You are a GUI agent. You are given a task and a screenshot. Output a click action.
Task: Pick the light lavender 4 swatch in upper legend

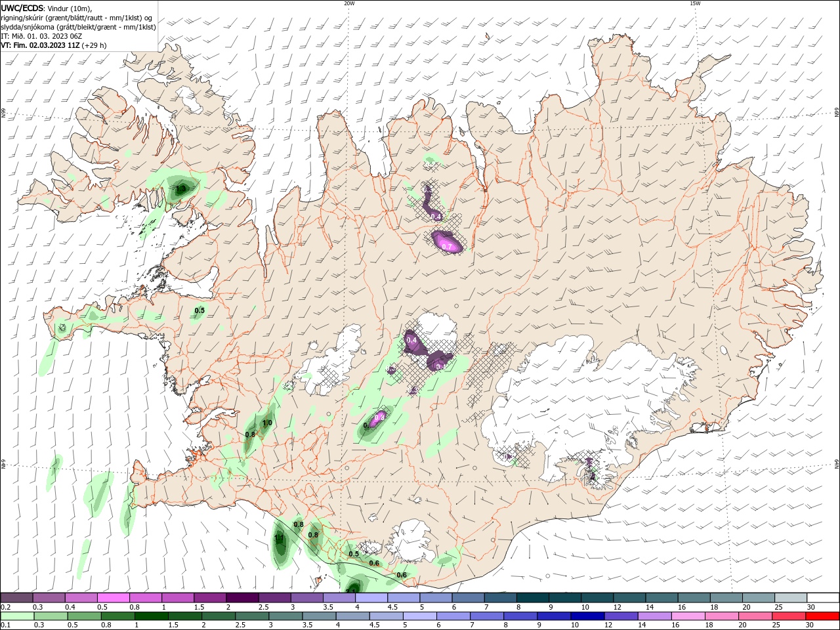click(x=372, y=598)
